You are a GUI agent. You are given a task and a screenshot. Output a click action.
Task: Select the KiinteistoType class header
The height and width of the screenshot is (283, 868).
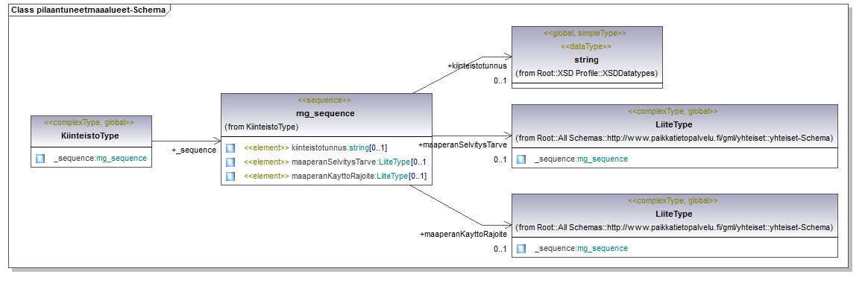tap(91, 130)
